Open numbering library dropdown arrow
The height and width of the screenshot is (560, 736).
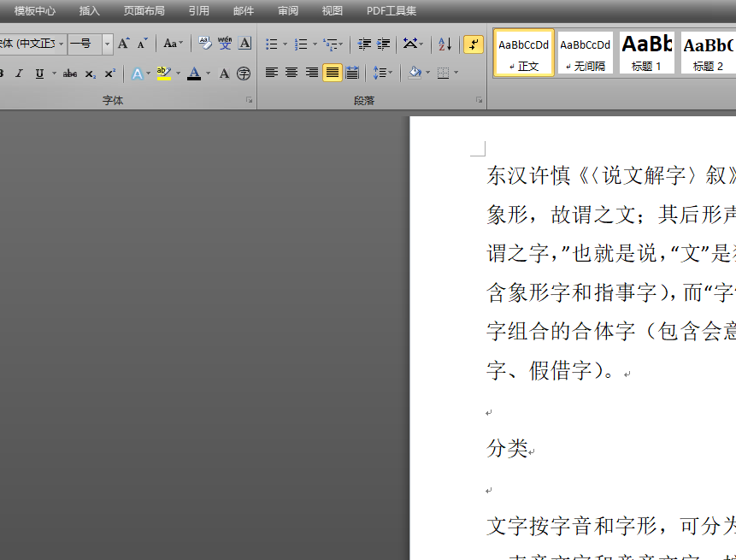315,44
